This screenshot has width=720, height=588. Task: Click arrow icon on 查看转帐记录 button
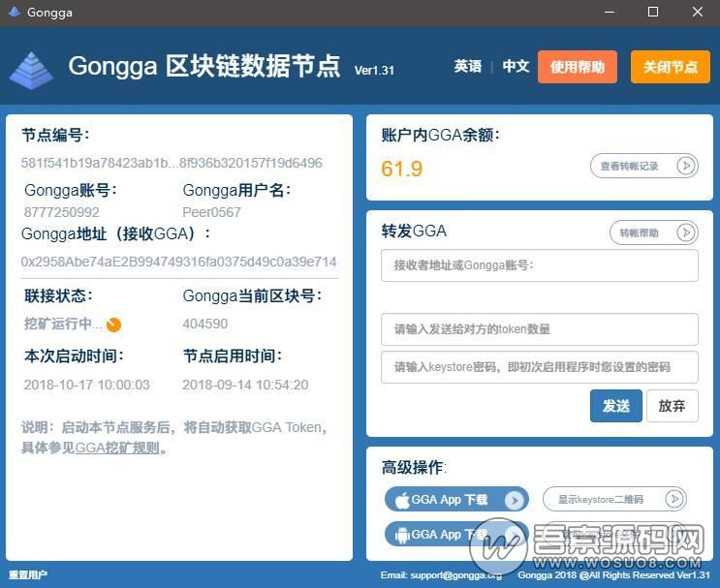[x=686, y=166]
